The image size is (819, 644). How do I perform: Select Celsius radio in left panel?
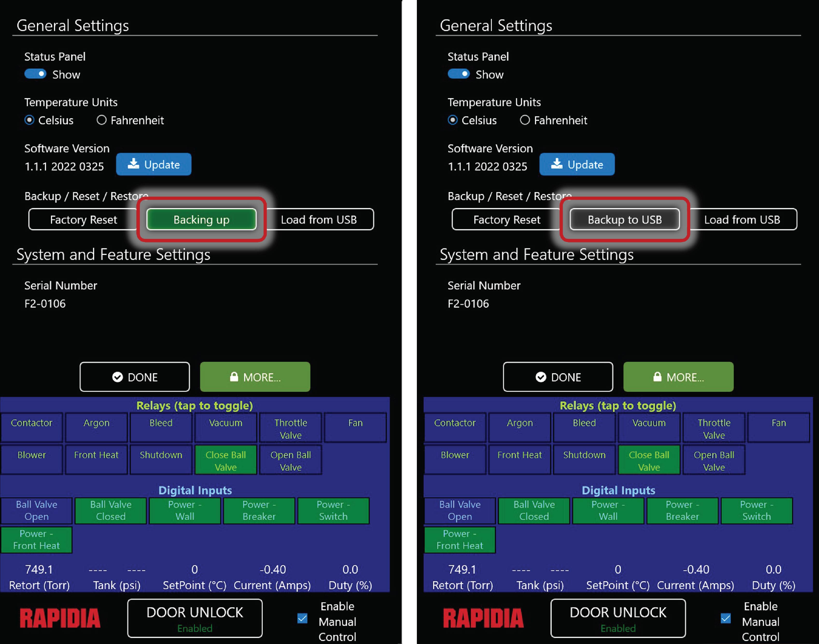click(29, 120)
